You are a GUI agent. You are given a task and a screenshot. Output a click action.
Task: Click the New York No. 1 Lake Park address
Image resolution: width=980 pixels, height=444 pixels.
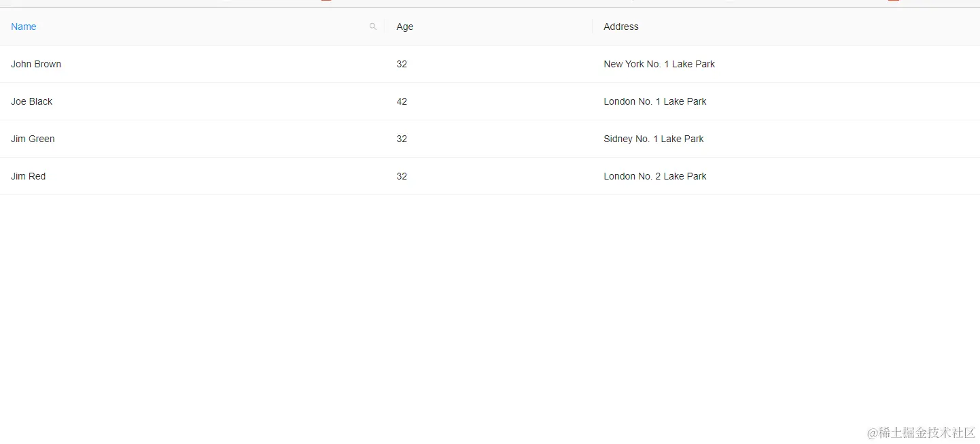tap(659, 64)
